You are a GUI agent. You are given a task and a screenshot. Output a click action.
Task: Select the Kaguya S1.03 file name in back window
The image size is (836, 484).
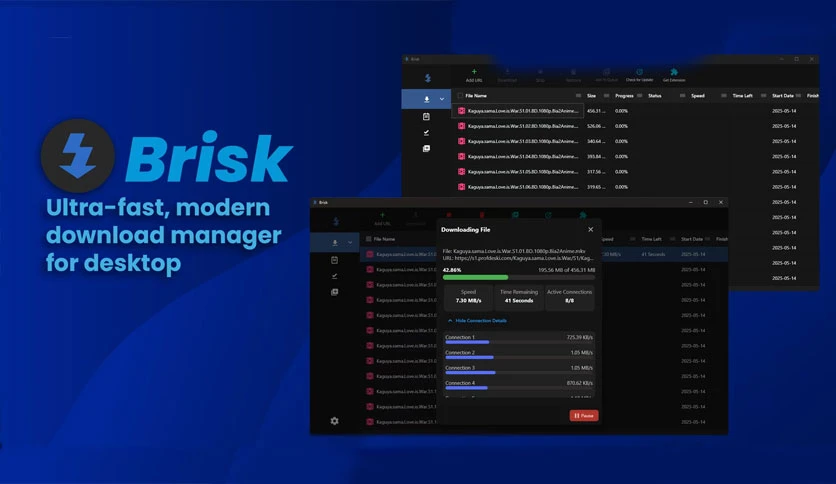523,141
